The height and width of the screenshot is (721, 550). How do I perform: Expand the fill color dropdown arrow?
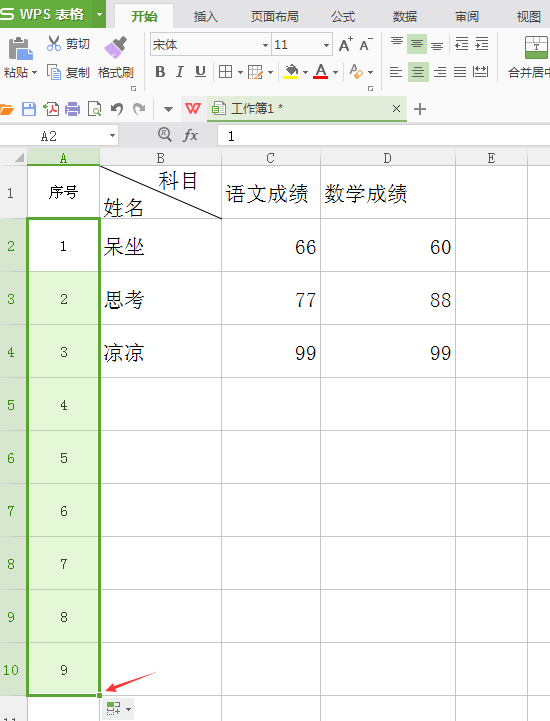(x=305, y=72)
